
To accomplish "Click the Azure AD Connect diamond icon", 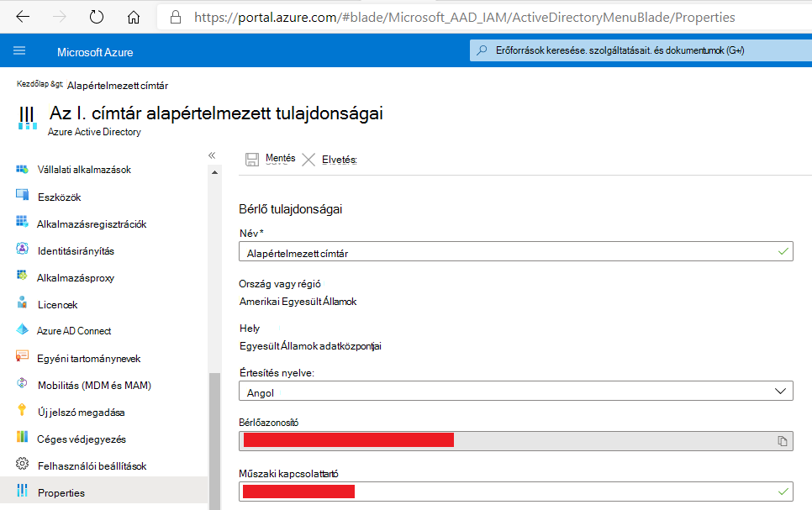I will coord(22,329).
